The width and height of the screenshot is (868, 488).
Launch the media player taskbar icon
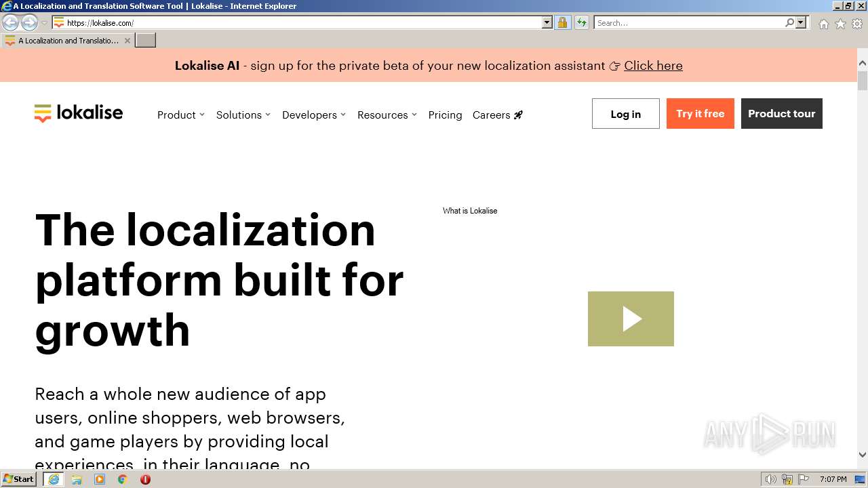[x=100, y=479]
